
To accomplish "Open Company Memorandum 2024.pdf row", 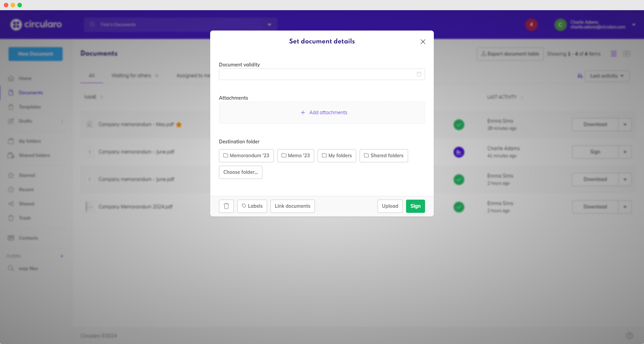I will 136,207.
